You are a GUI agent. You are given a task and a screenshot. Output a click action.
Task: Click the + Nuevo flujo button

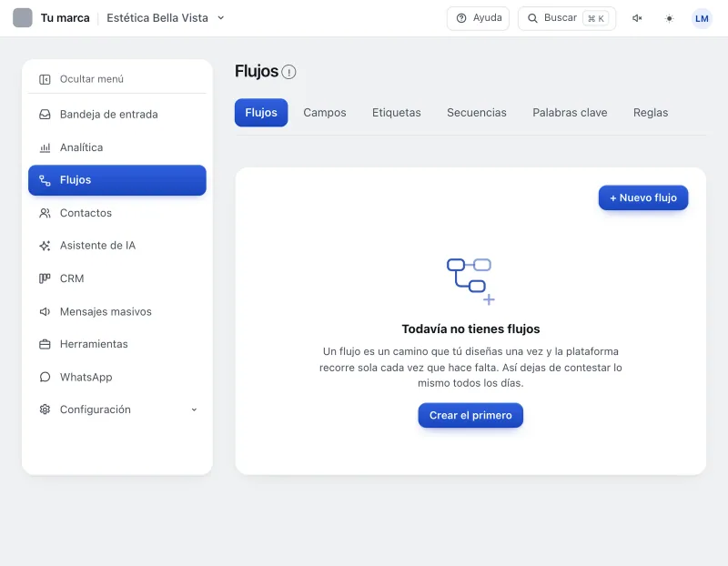point(643,197)
